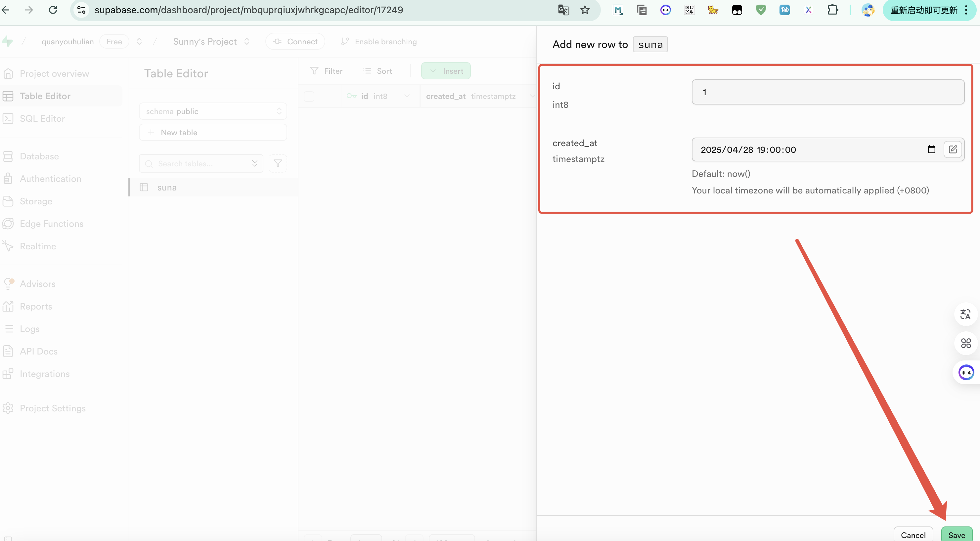Click the table filter funnel icon
Viewport: 980px width, 541px height.
(x=278, y=163)
